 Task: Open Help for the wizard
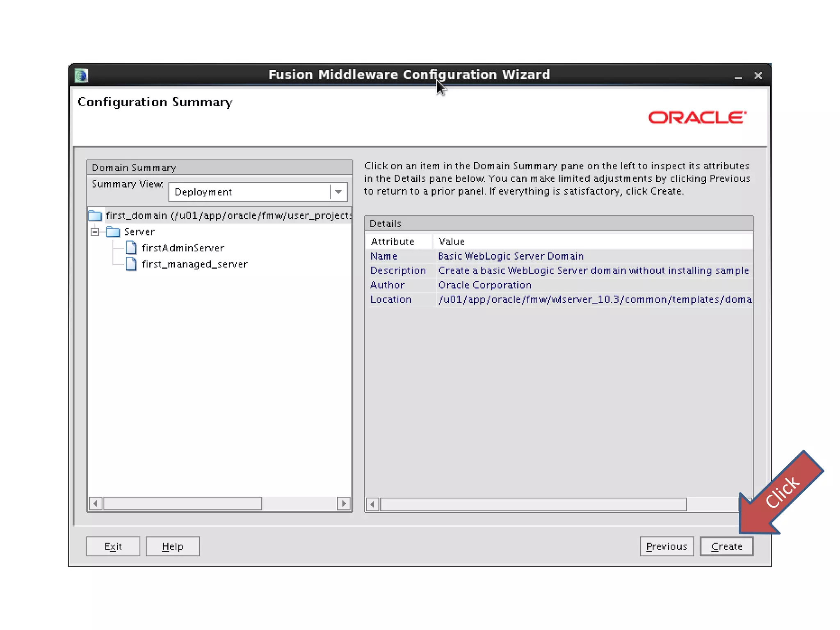(x=173, y=546)
